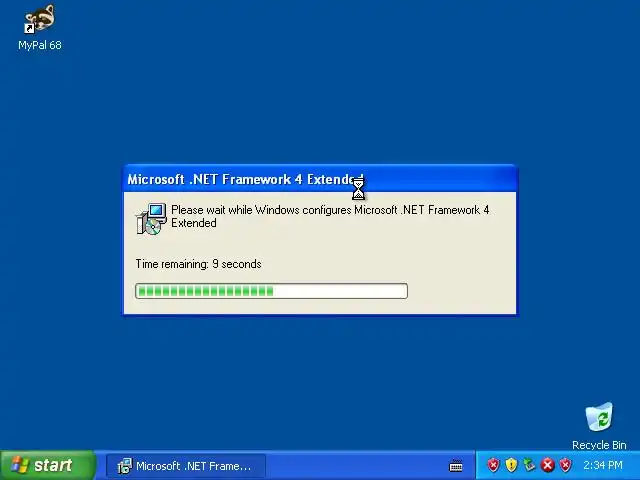Viewport: 640px width, 480px height.
Task: Select the Recycle Bin desktop icon
Action: click(x=599, y=426)
